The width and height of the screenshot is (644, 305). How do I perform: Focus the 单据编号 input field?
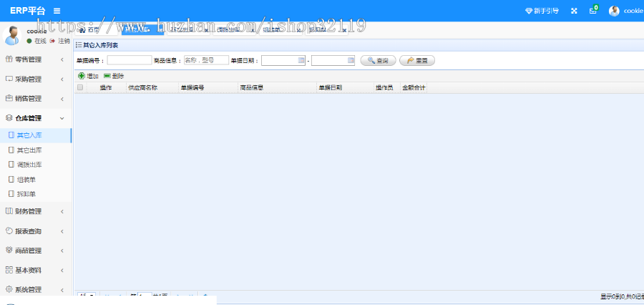130,60
